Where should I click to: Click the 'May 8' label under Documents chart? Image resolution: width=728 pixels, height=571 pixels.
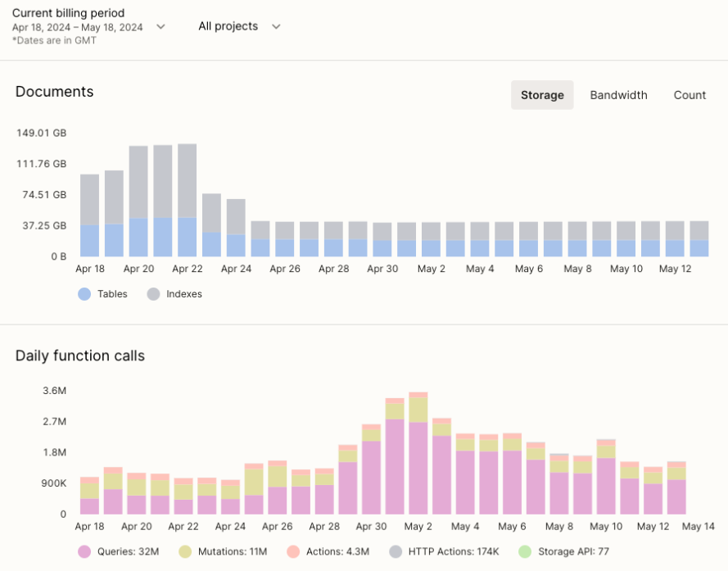pyautogui.click(x=577, y=269)
